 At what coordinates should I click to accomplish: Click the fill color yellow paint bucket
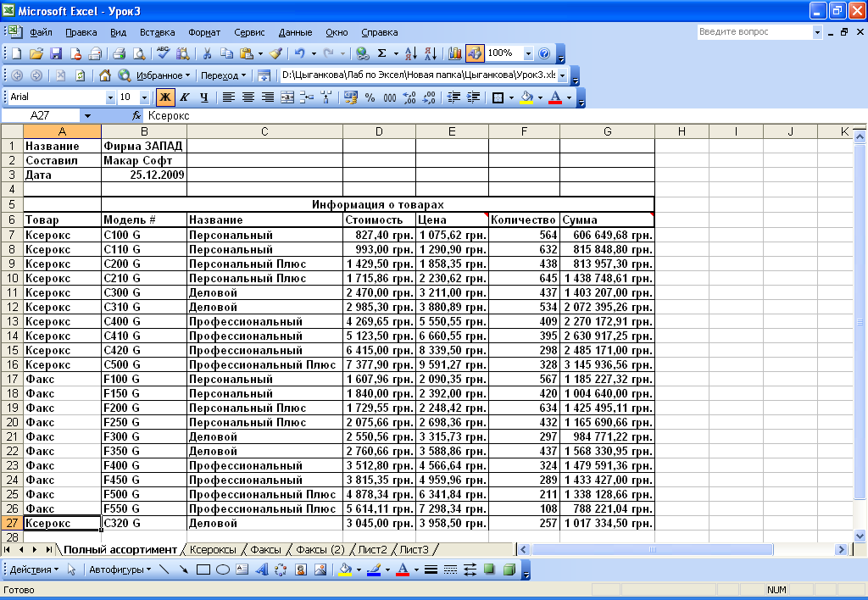coord(526,98)
